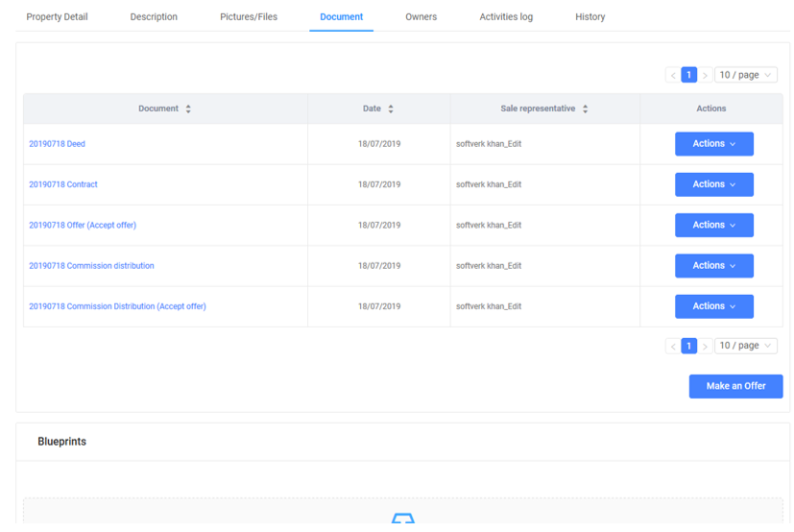Expand Actions menu for 20190718 Contract
The height and width of the screenshot is (532, 794).
click(713, 184)
